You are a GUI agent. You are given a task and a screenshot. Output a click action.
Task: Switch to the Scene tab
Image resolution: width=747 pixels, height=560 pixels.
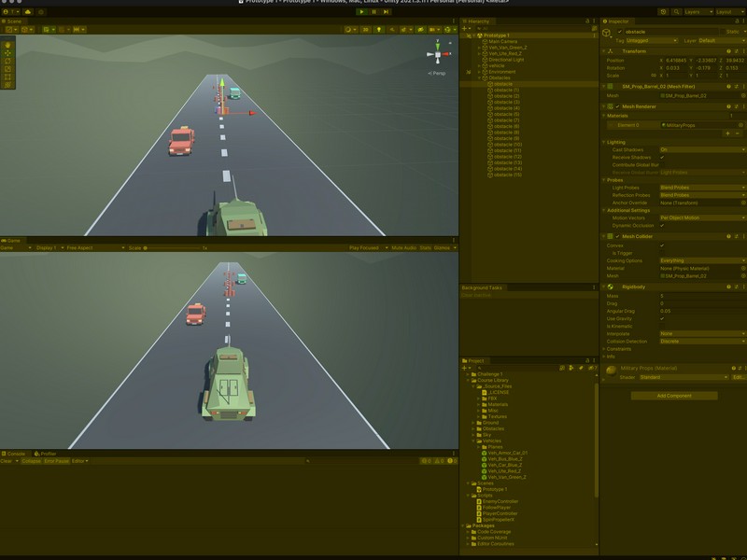(12, 21)
